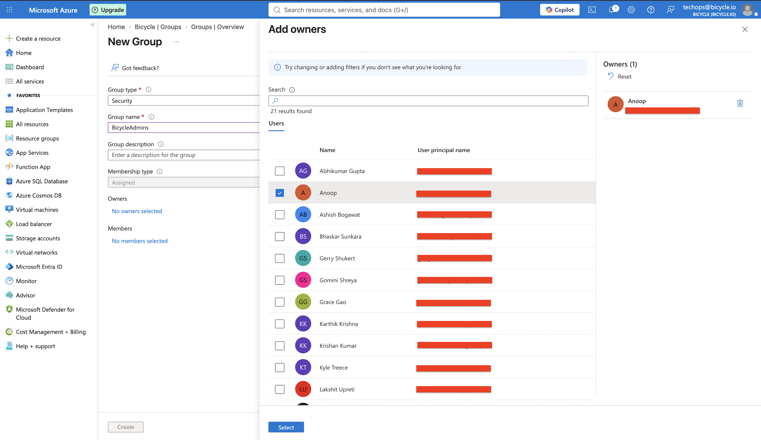Check the box for Krishan Kumar

(x=280, y=345)
